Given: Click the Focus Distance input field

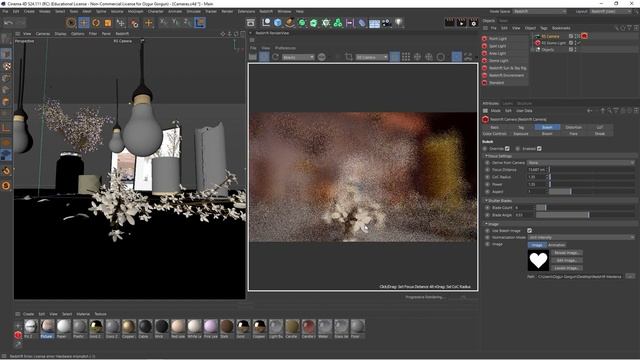Looking at the screenshot, I should (x=537, y=169).
